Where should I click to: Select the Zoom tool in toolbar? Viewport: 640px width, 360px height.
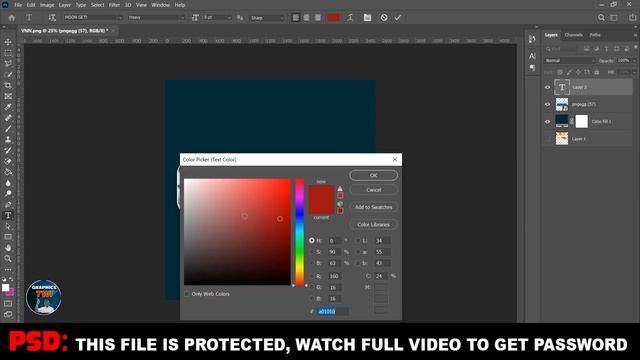pyautogui.click(x=8, y=258)
